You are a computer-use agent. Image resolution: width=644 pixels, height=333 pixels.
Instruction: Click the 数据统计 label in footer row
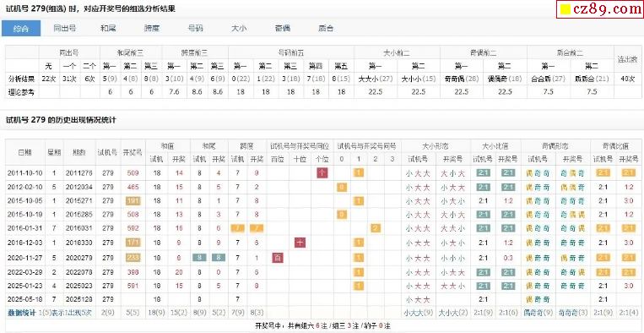pyautogui.click(x=22, y=313)
